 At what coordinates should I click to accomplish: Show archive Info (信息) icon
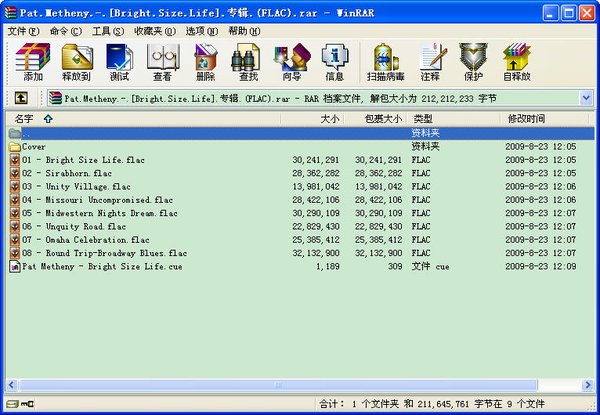(335, 62)
